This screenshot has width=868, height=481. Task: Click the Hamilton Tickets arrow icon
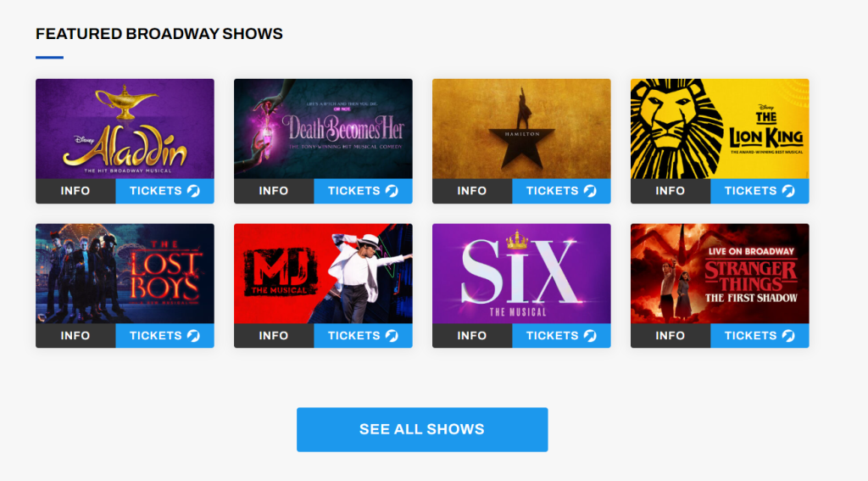click(590, 191)
